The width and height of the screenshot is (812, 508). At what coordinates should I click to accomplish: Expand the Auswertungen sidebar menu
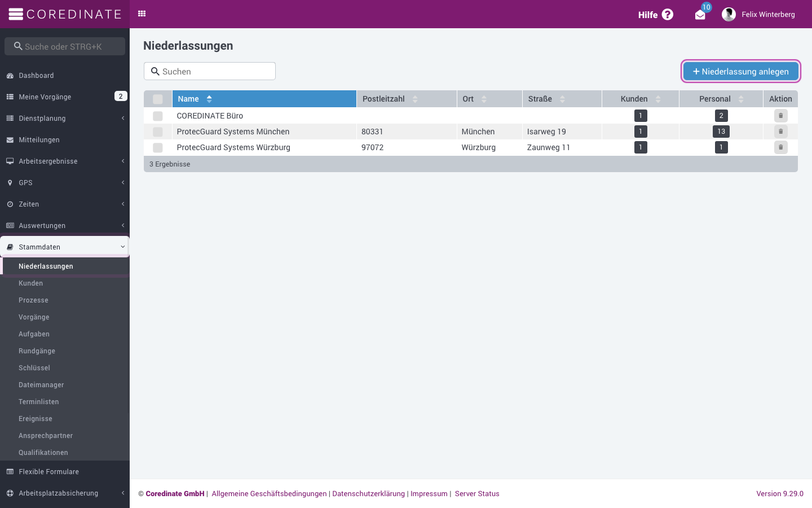click(65, 225)
